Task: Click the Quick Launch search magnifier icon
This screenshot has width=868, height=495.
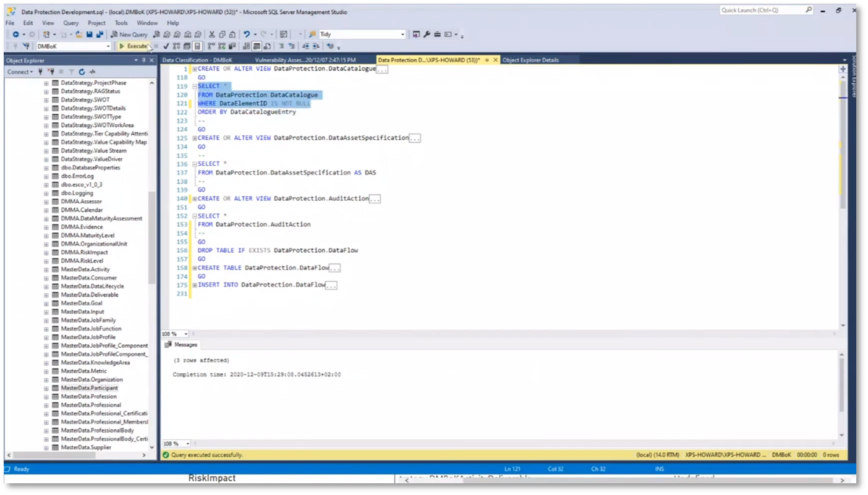Action: point(809,10)
